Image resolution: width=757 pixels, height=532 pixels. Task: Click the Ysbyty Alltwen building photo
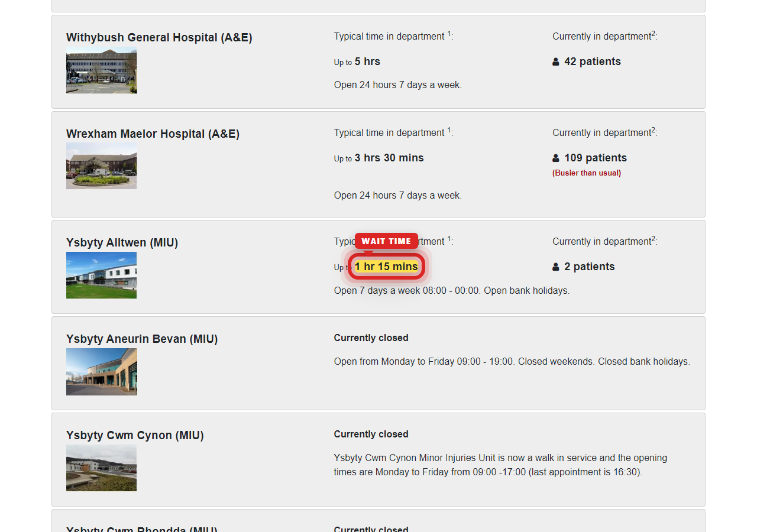point(101,275)
